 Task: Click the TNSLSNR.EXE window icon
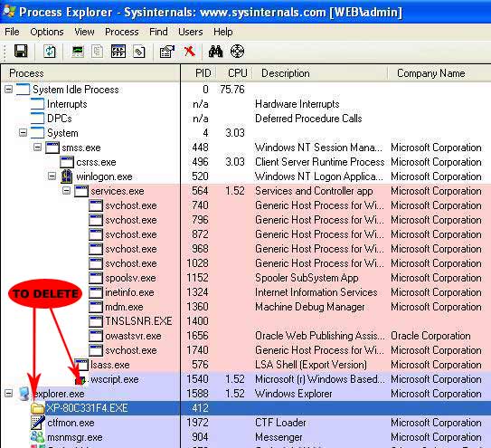pos(96,321)
